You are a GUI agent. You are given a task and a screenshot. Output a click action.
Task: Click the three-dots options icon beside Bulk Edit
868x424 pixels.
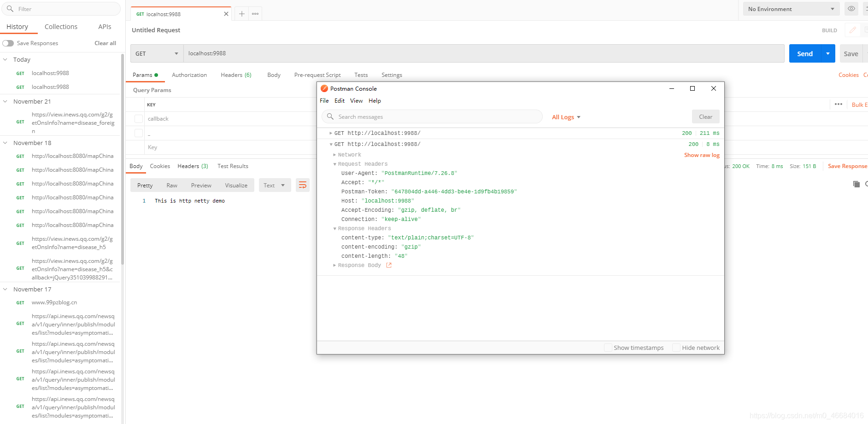coord(839,105)
